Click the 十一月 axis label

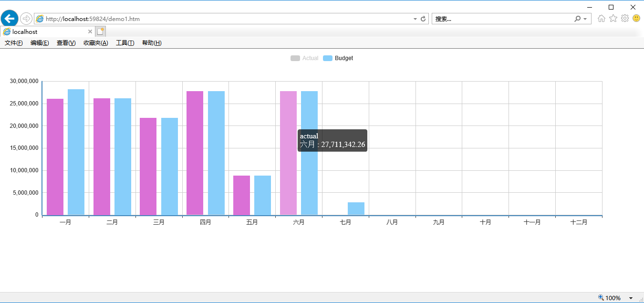532,222
